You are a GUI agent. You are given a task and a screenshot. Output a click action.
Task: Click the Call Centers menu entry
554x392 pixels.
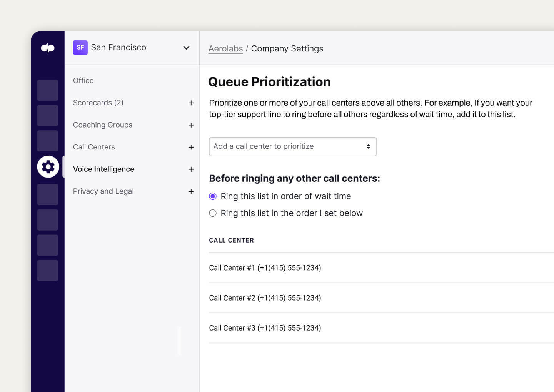[94, 147]
